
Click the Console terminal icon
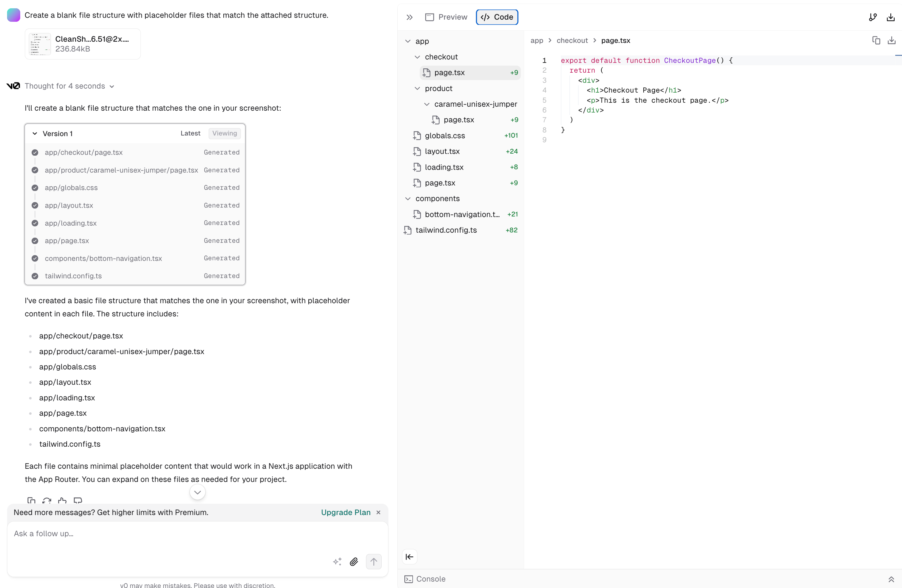click(408, 579)
